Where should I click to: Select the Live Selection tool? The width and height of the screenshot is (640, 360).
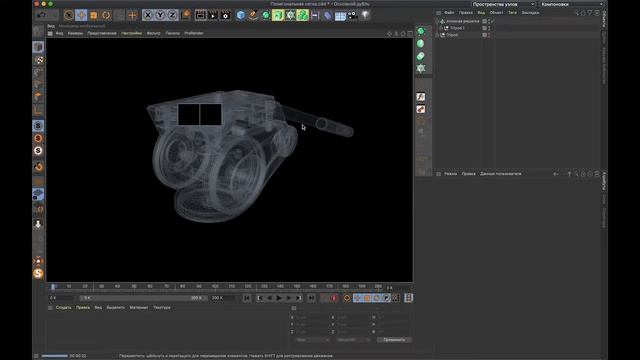tap(69, 16)
